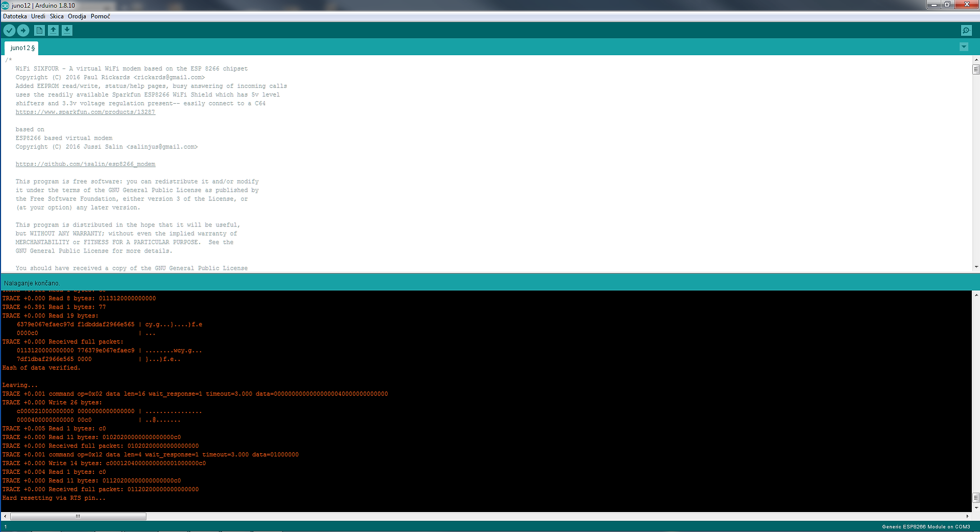Expand the sketch tab dropdown arrow
980x532 pixels.
(964, 47)
